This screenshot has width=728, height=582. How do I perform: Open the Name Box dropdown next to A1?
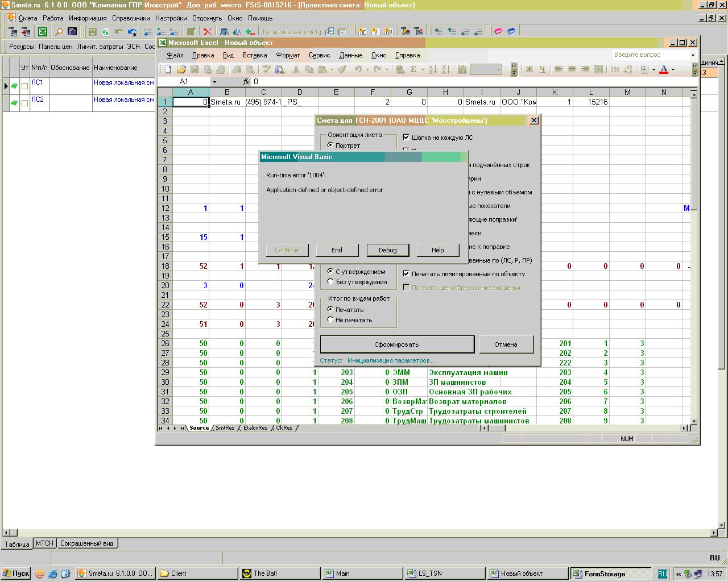[214, 82]
